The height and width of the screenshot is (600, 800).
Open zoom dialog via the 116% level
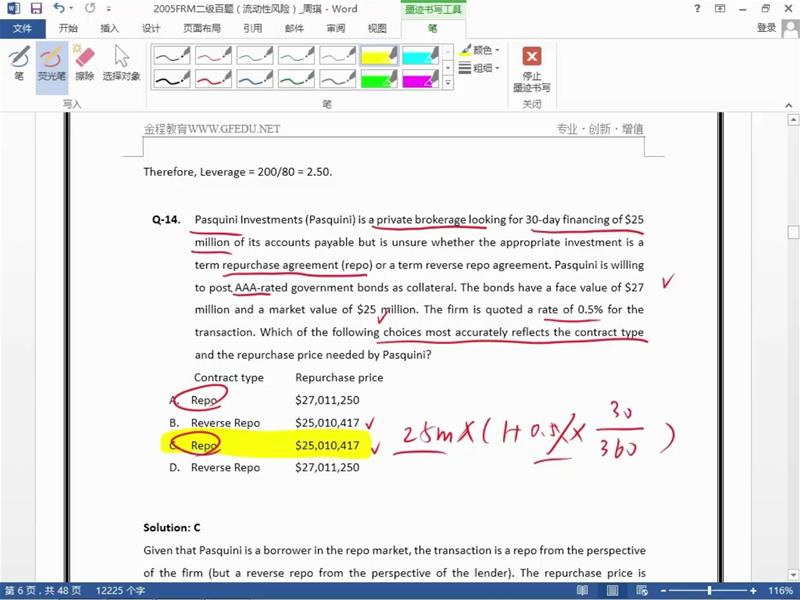781,591
